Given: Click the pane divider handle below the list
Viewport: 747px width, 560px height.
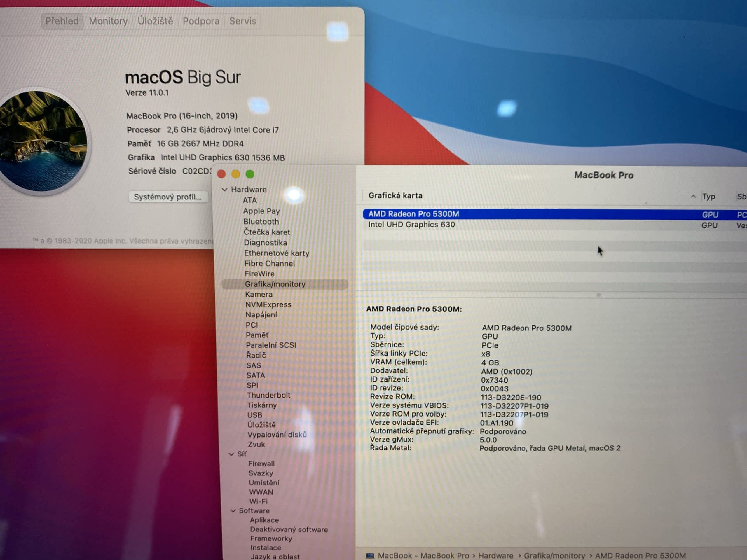Looking at the screenshot, I should (598, 295).
